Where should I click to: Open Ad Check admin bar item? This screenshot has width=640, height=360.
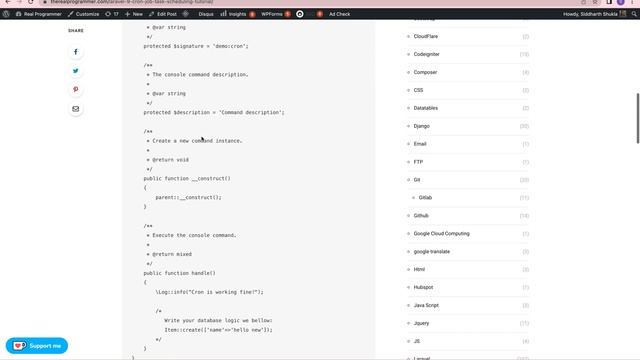[x=340, y=14]
